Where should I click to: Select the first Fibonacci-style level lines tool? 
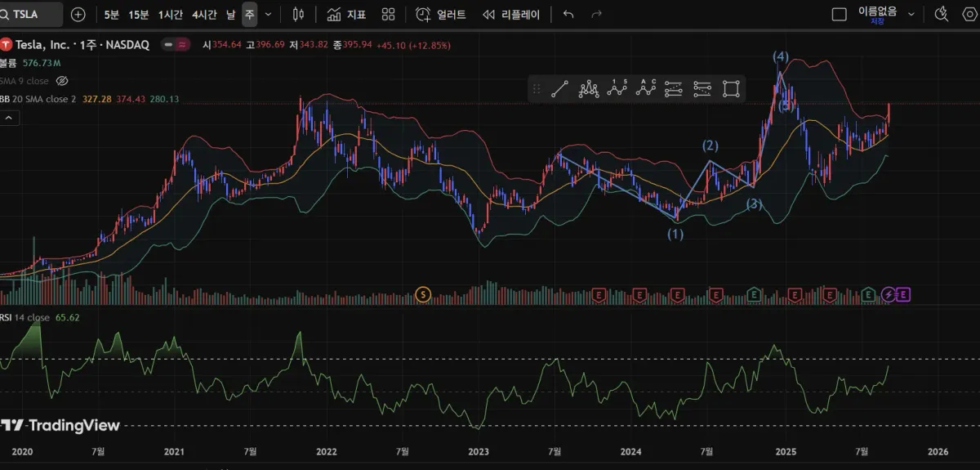pos(674,88)
